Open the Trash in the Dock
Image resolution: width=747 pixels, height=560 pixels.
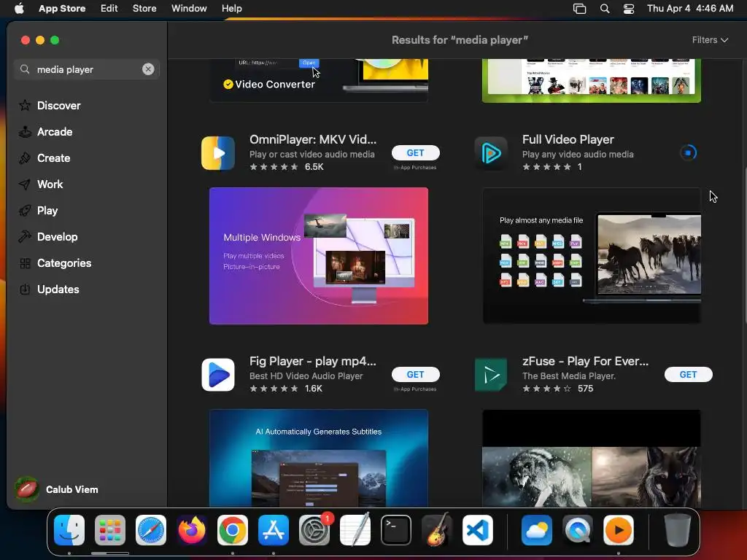pos(678,530)
